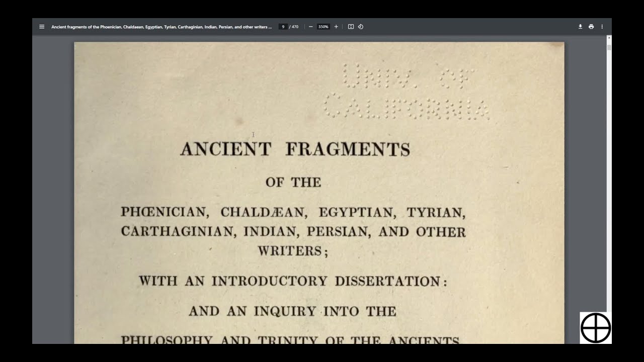This screenshot has height=362, width=644.
Task: Select the line AND AN INQUIRY INTO THE
Action: coord(292,311)
